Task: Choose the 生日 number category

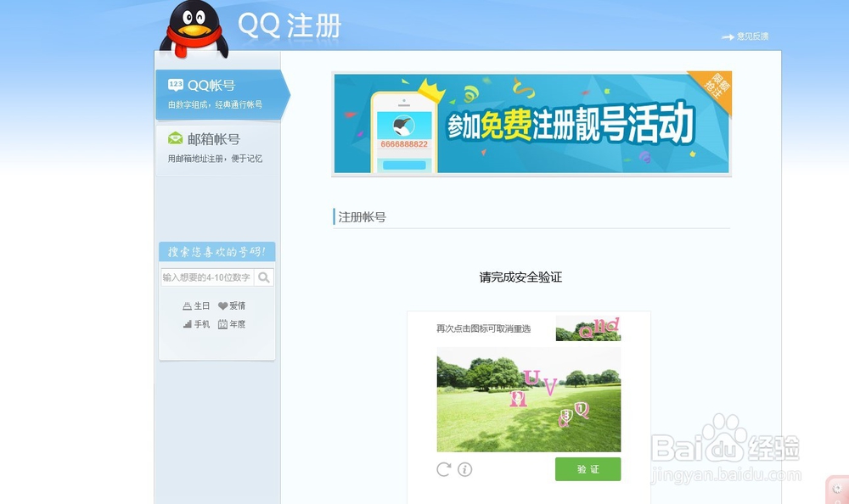Action: [x=196, y=305]
